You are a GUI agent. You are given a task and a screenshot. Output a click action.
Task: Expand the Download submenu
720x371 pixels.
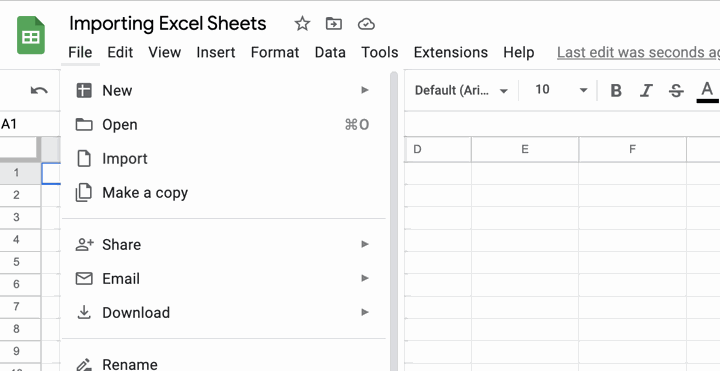224,313
